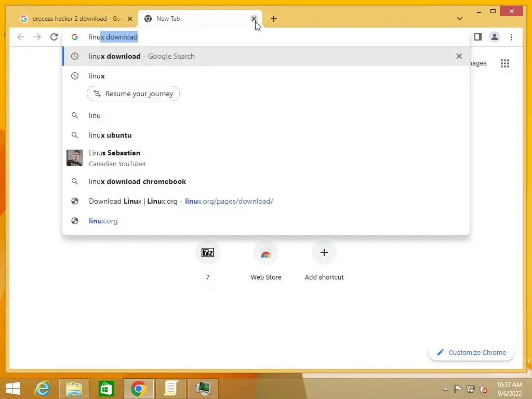Open the monitor app taskbar icon
This screenshot has width=532, height=399.
point(203,389)
